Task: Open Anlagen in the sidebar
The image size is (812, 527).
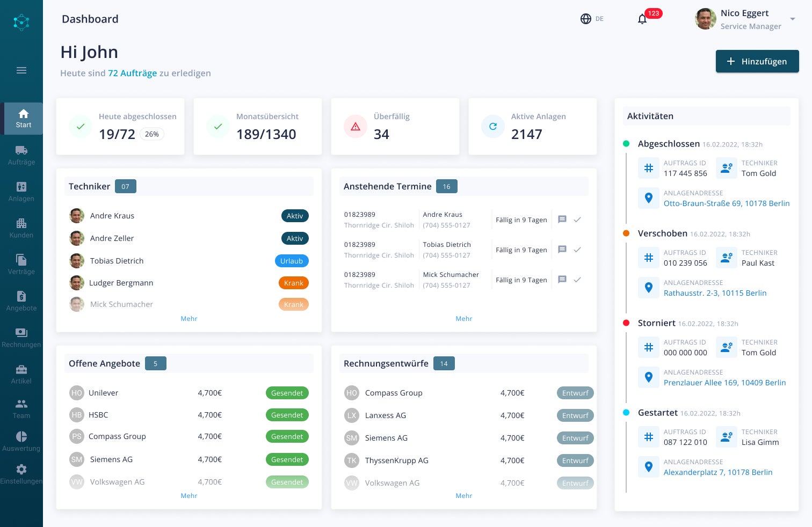Action: point(21,192)
